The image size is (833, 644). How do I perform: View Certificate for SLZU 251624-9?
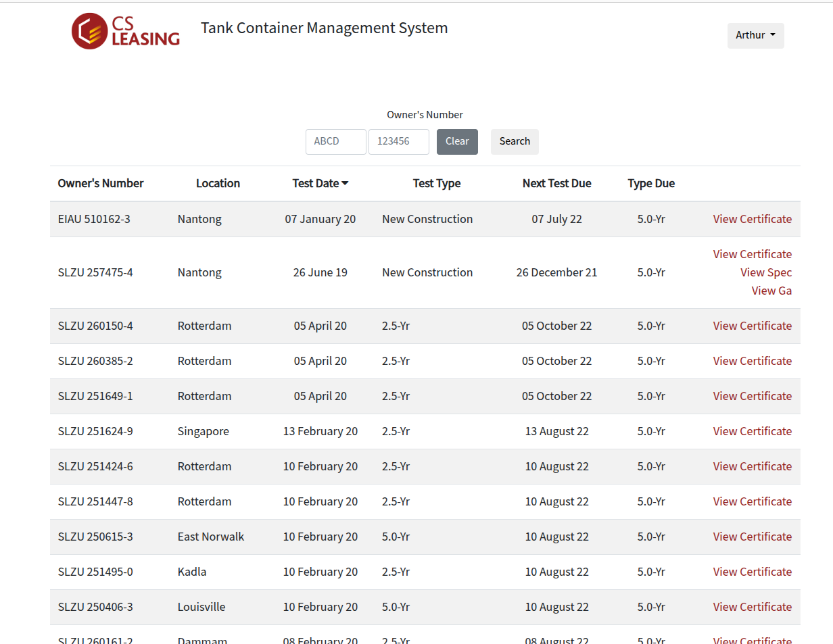click(x=752, y=431)
